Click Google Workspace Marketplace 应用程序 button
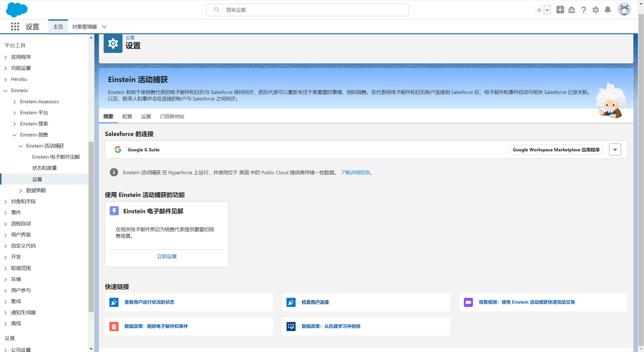Screen dimensions: 644x352 pyautogui.click(x=556, y=150)
